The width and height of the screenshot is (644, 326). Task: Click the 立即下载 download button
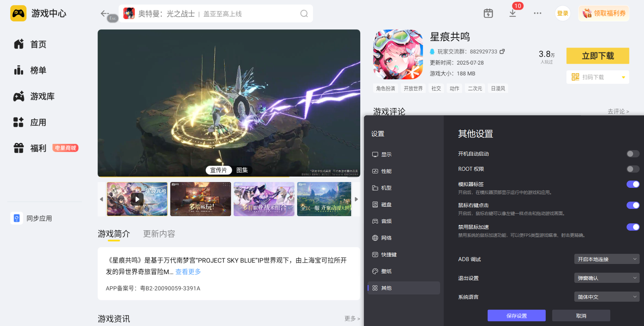click(598, 56)
